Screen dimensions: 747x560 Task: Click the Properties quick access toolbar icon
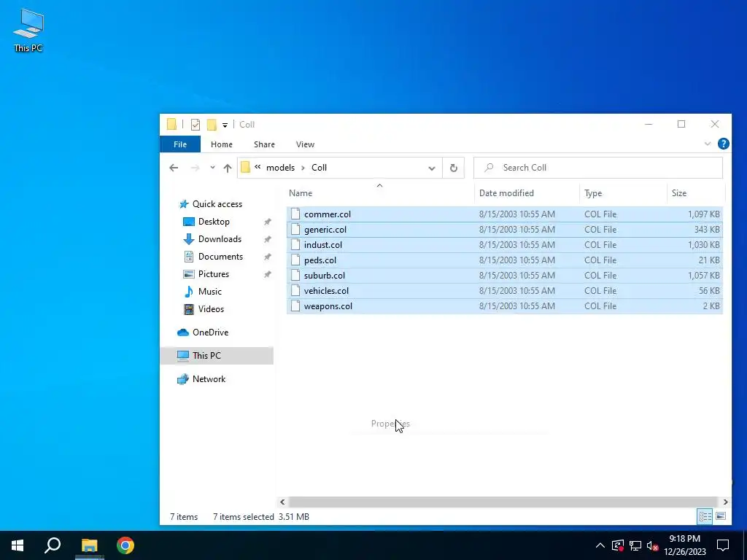(196, 125)
